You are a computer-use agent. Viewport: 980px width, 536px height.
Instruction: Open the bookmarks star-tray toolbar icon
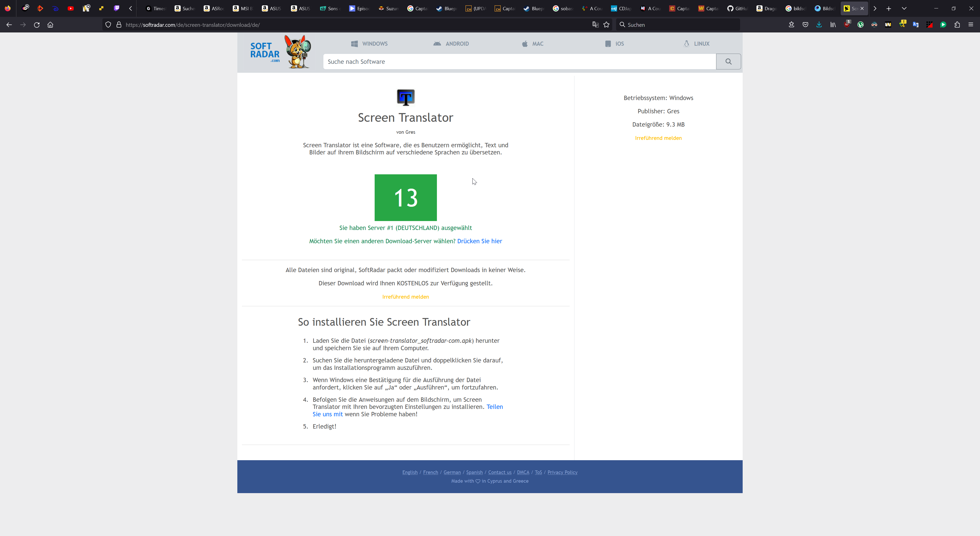pos(791,25)
